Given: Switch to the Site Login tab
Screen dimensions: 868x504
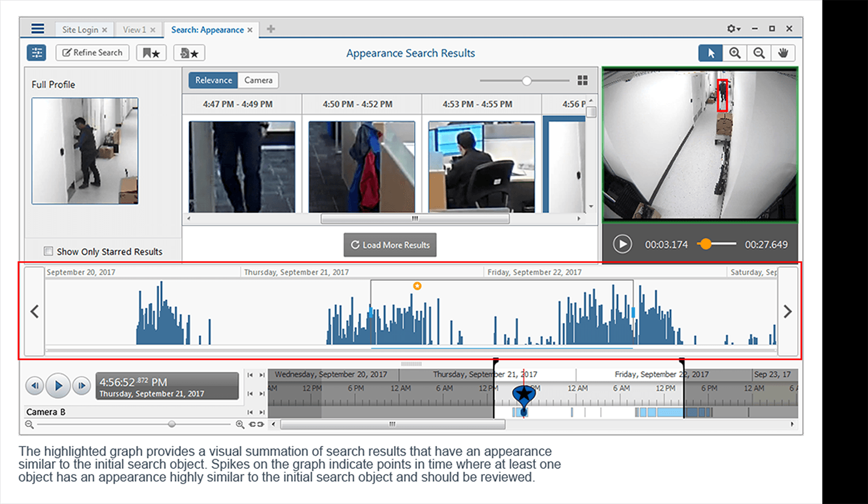Looking at the screenshot, I should [x=80, y=30].
